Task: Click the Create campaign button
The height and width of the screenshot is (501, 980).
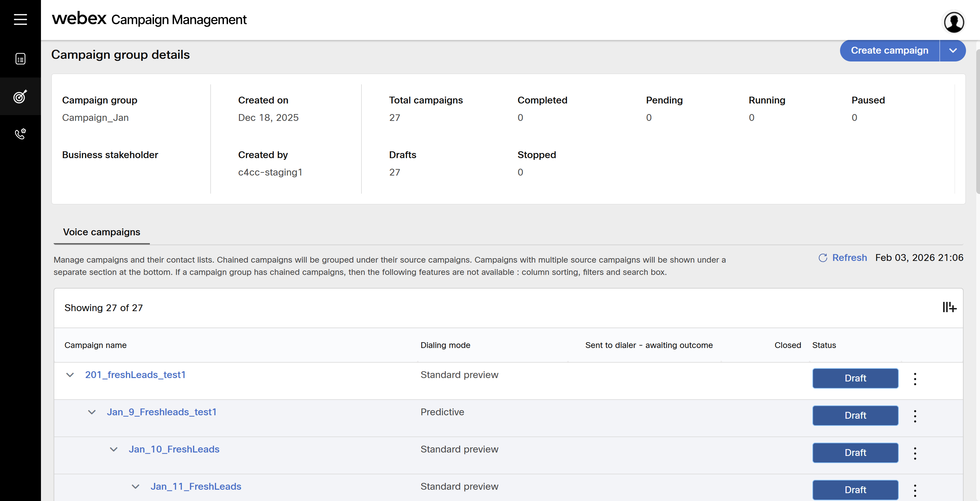Action: 889,51
